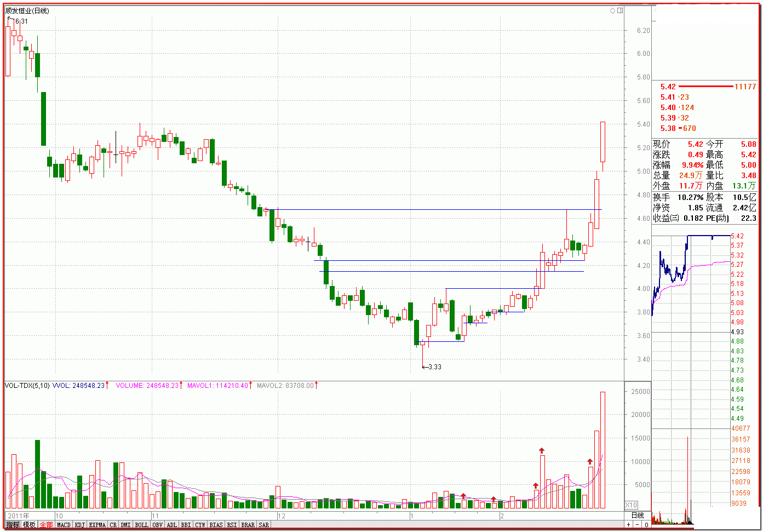763x532 pixels.
Task: Select the KDJ indicator tab
Action: [80, 525]
